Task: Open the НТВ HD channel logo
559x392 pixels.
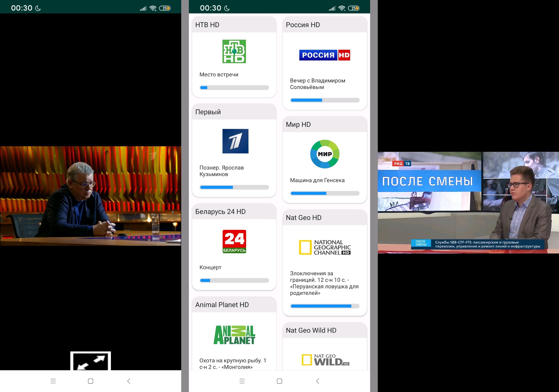Action: (x=234, y=51)
